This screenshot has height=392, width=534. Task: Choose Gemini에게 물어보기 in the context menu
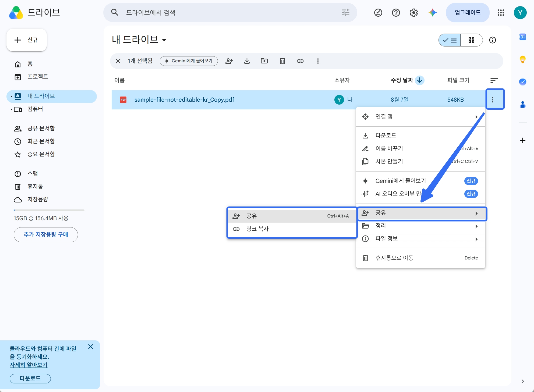coord(420,181)
